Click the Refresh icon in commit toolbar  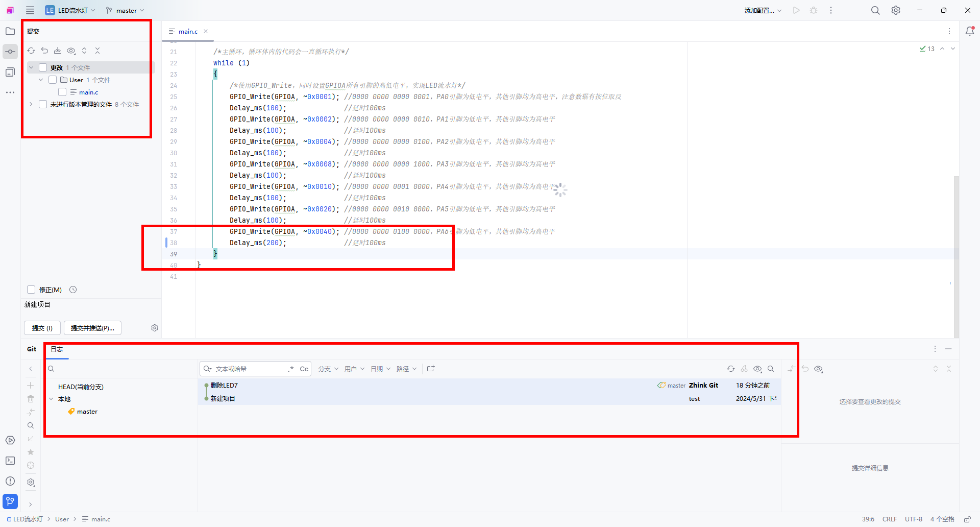pyautogui.click(x=31, y=51)
